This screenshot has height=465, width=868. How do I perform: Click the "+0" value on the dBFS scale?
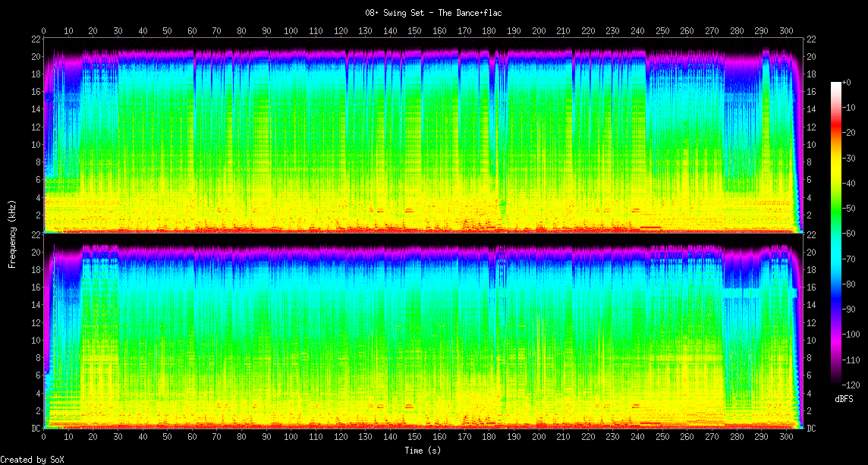point(846,82)
